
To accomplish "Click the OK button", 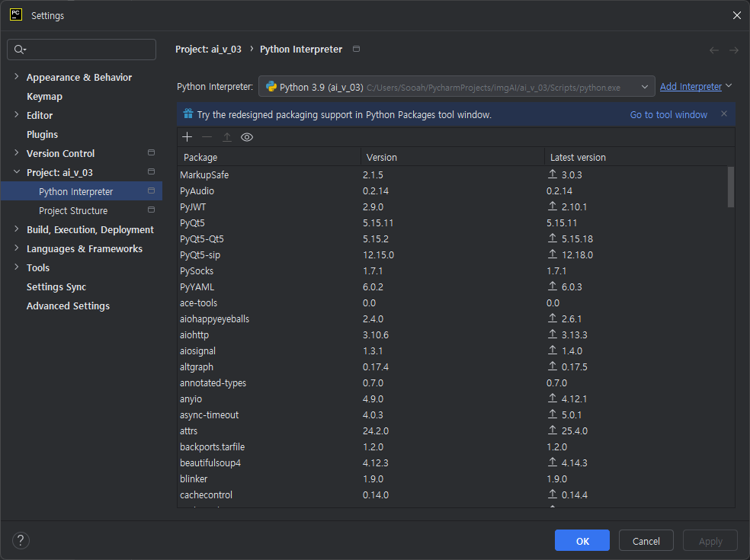I will pyautogui.click(x=582, y=540).
